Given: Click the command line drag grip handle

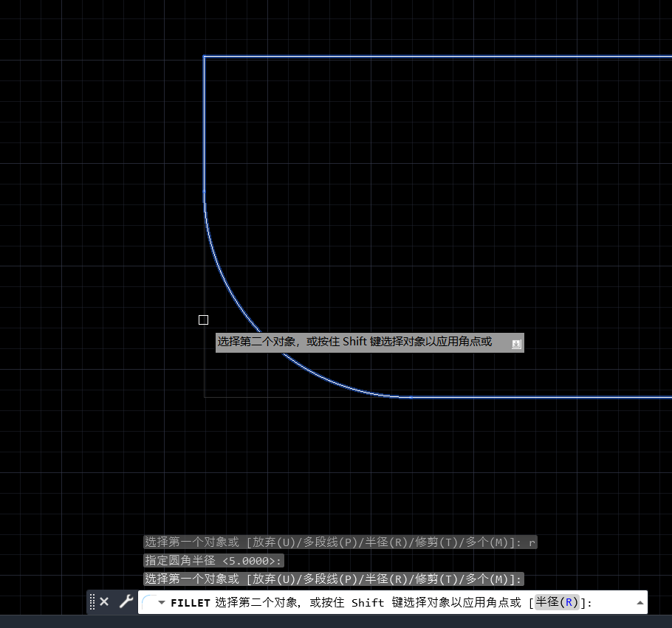Looking at the screenshot, I should point(92,601).
